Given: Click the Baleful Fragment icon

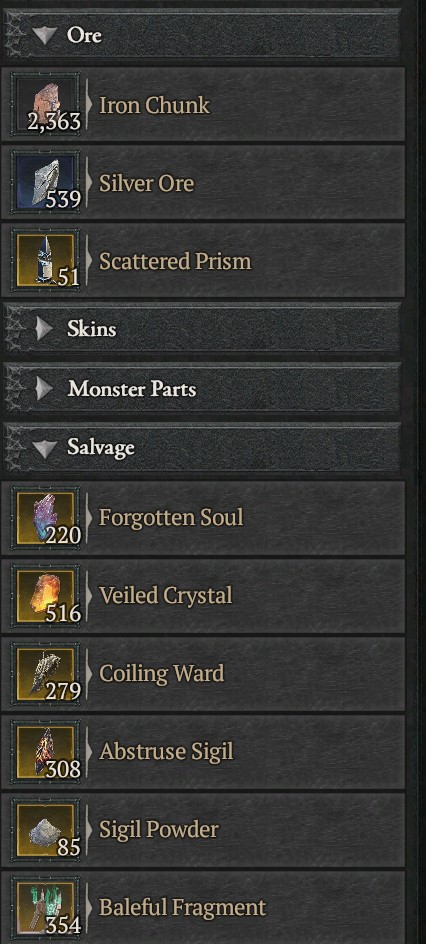Looking at the screenshot, I should click(45, 907).
